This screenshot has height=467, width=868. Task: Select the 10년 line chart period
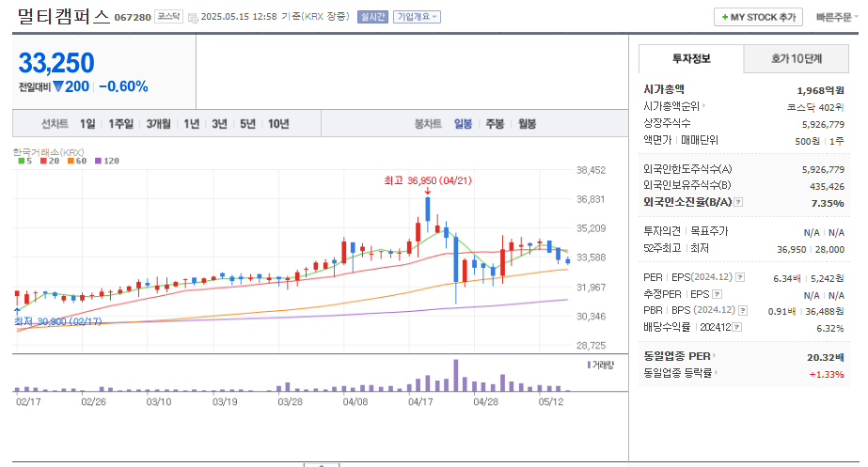pos(278,123)
